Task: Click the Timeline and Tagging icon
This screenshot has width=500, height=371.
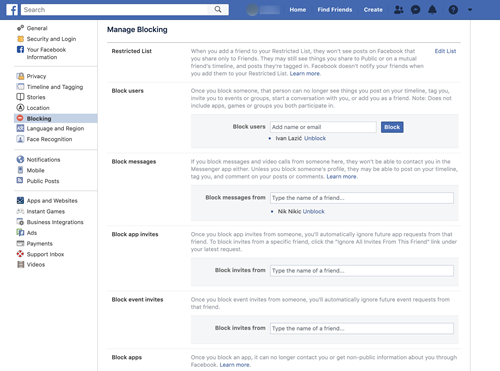Action: (20, 87)
